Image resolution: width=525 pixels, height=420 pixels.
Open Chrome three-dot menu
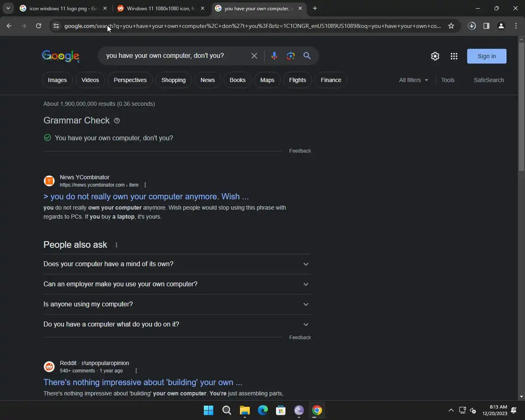[516, 26]
